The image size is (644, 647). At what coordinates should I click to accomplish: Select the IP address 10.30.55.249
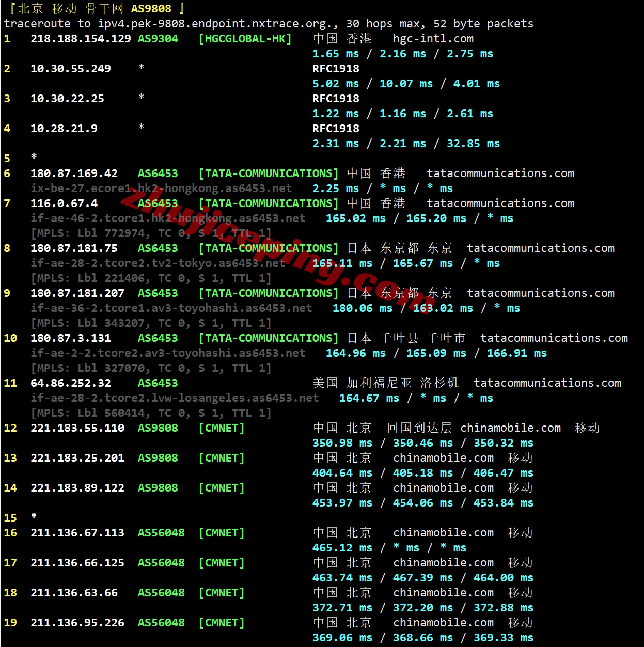pos(71,69)
